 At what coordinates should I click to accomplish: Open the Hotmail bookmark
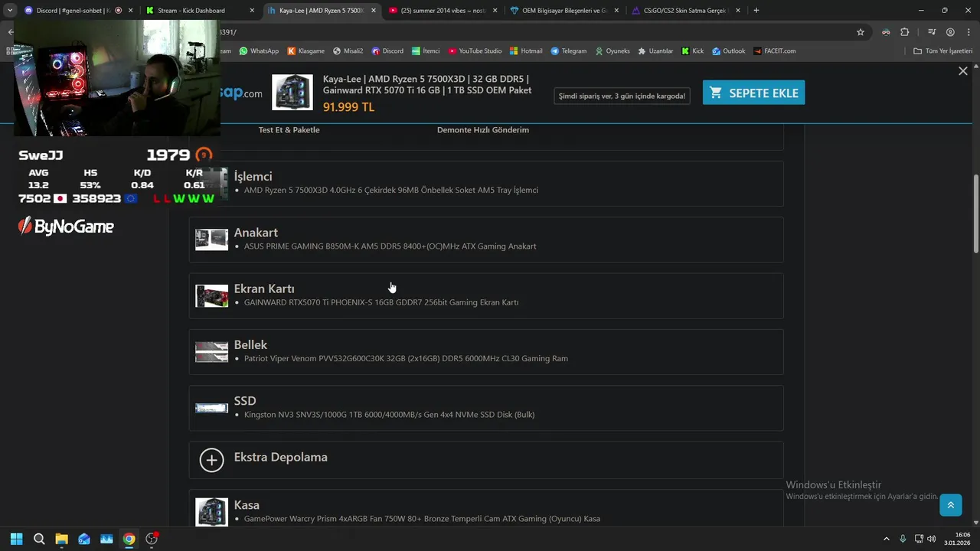point(526,51)
